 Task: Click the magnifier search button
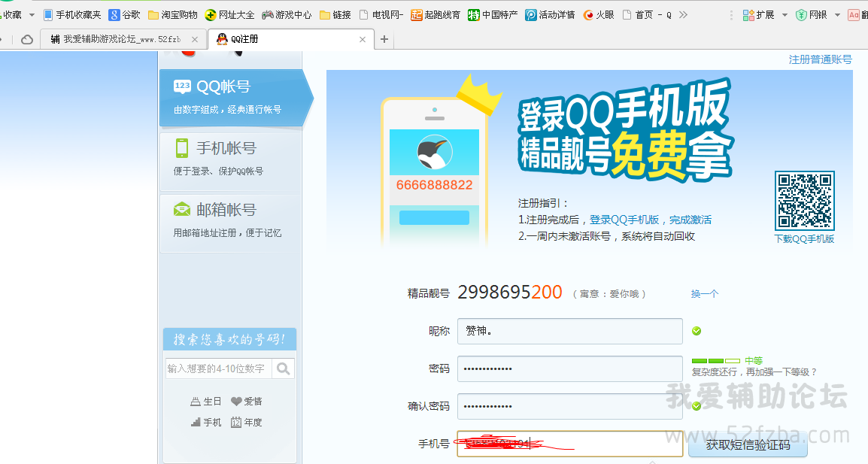point(284,368)
